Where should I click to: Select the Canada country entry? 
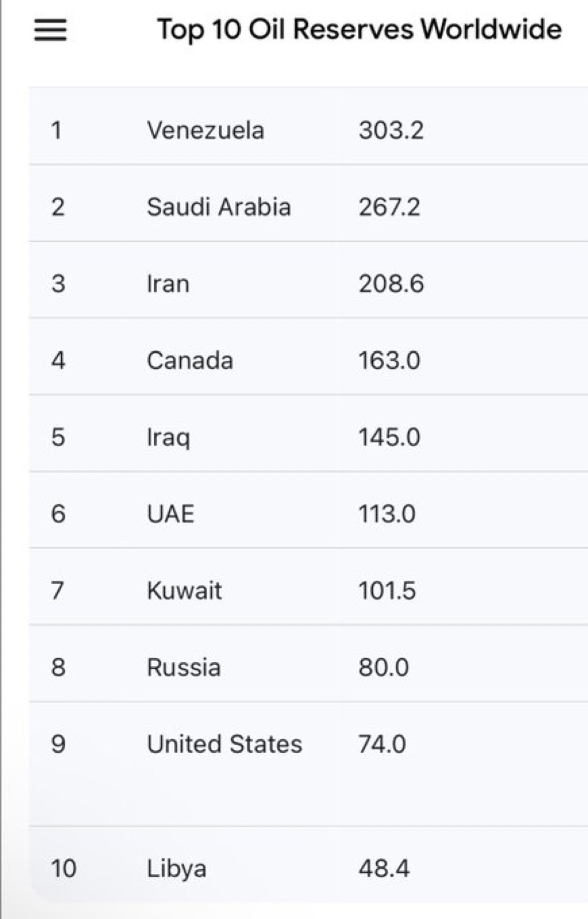point(190,361)
